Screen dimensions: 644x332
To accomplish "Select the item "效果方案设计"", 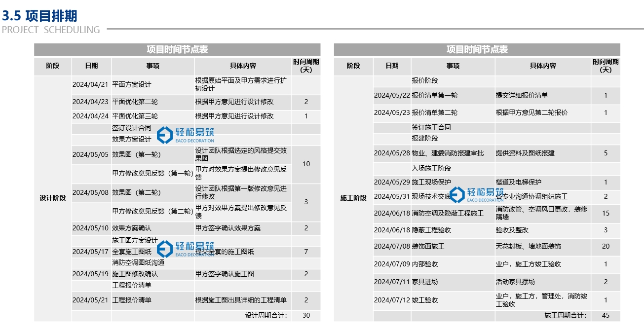I will [132, 140].
